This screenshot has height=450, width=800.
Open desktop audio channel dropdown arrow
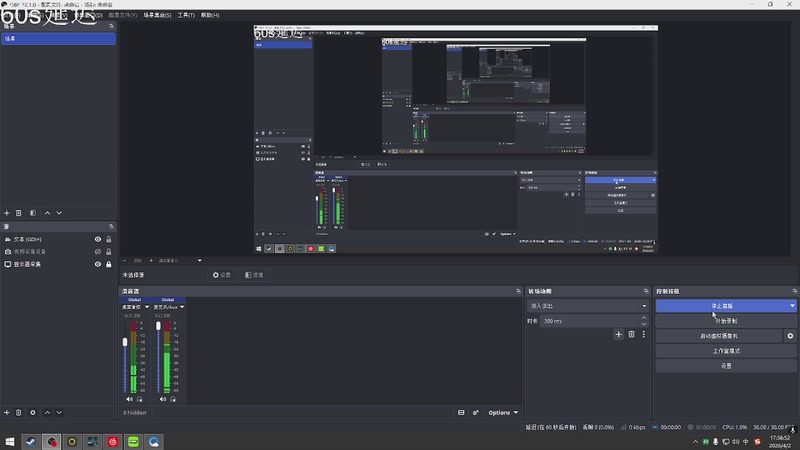pos(147,307)
